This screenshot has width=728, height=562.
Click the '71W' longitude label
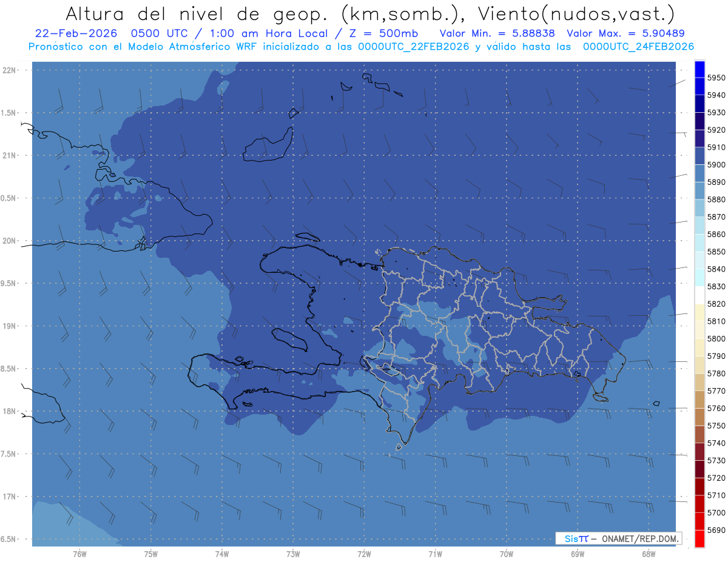point(435,554)
